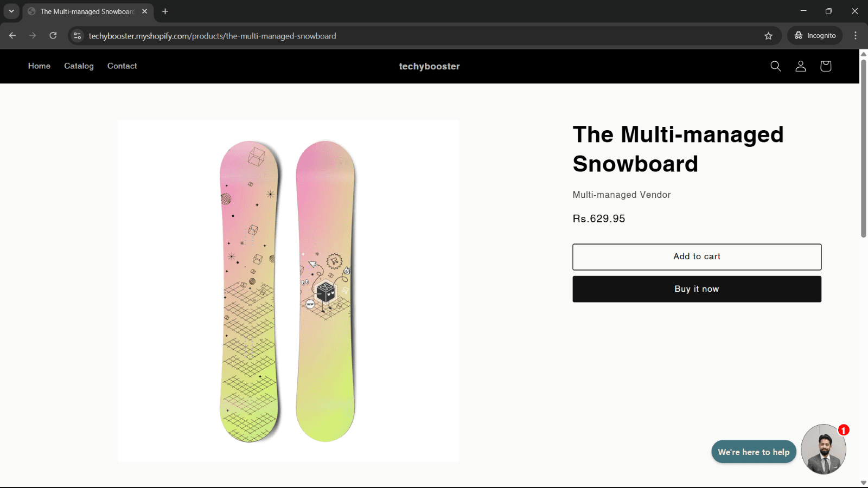Open the chat support avatar widget
Image resolution: width=868 pixels, height=488 pixels.
pyautogui.click(x=823, y=450)
